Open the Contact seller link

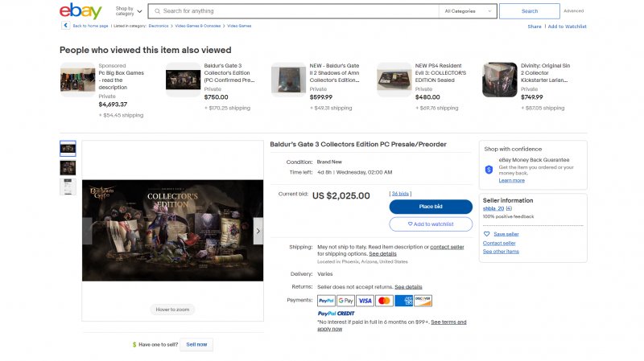pyautogui.click(x=499, y=244)
